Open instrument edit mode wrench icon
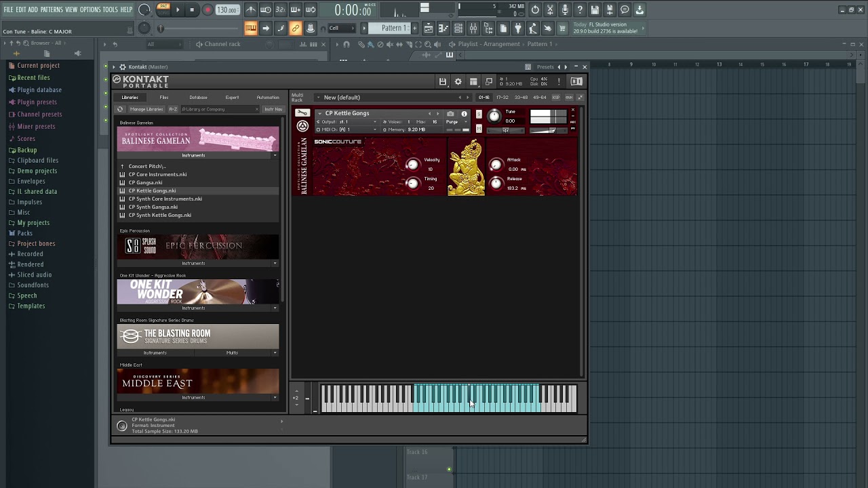Image resolution: width=868 pixels, height=488 pixels. tap(302, 113)
